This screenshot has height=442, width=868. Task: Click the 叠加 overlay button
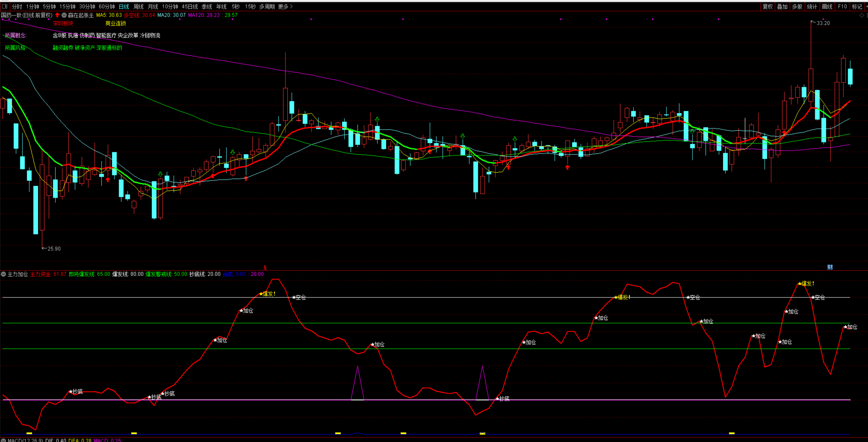782,6
